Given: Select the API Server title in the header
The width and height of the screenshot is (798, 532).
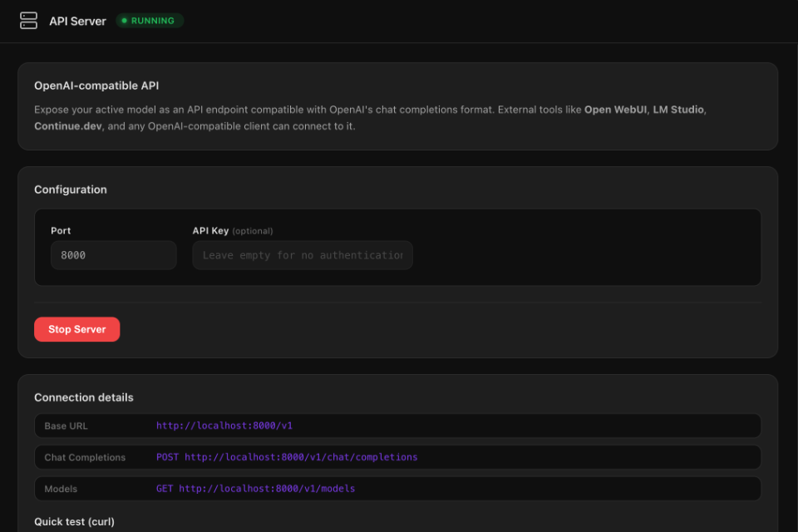Looking at the screenshot, I should (x=78, y=21).
